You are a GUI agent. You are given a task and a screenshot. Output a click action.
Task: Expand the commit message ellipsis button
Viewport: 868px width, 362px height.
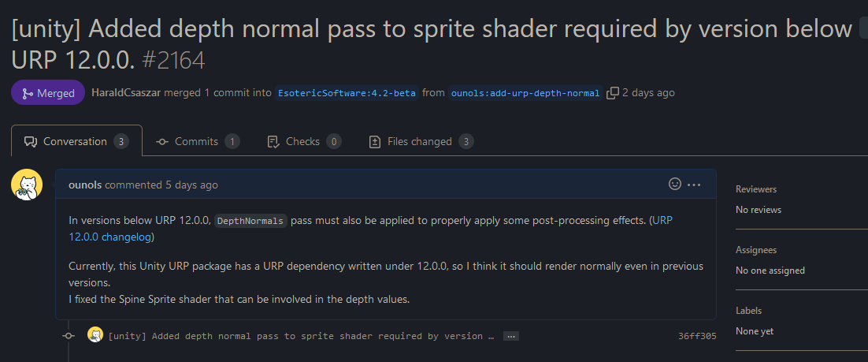[511, 336]
